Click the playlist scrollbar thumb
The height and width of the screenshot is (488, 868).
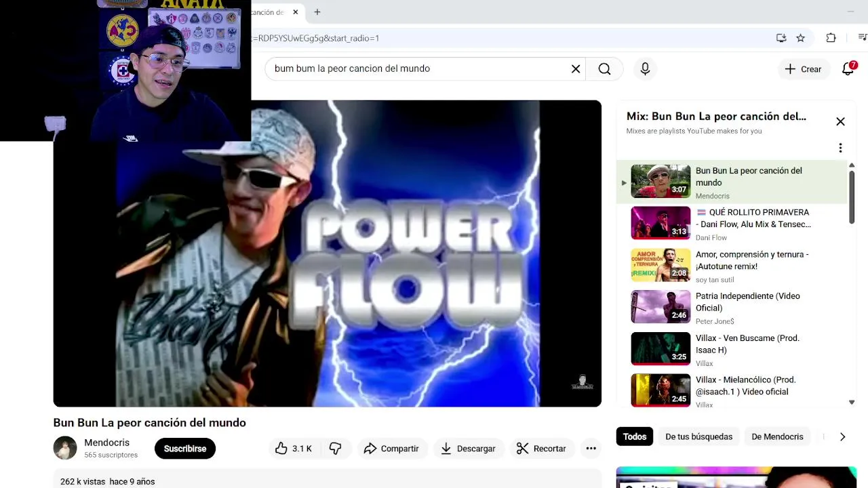[852, 197]
